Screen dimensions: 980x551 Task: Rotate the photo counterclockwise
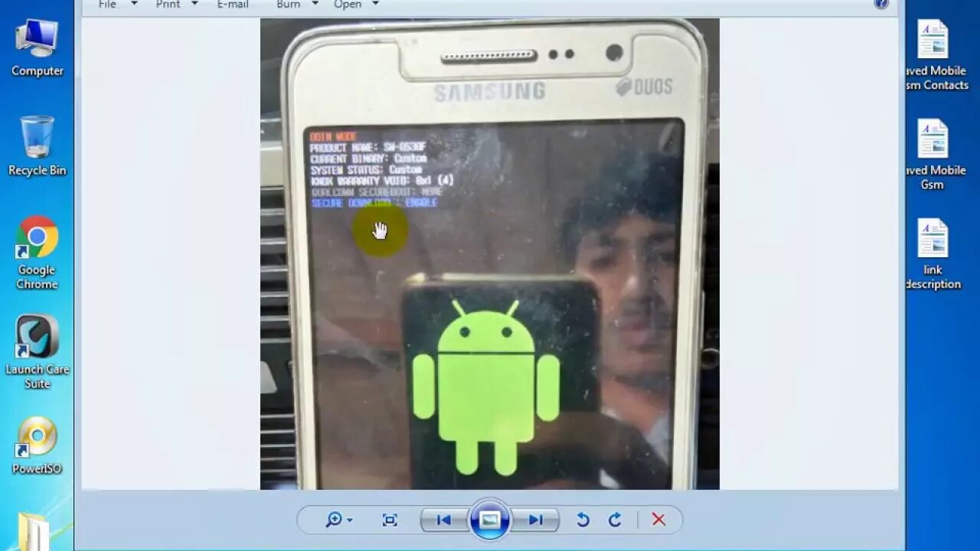pyautogui.click(x=583, y=520)
